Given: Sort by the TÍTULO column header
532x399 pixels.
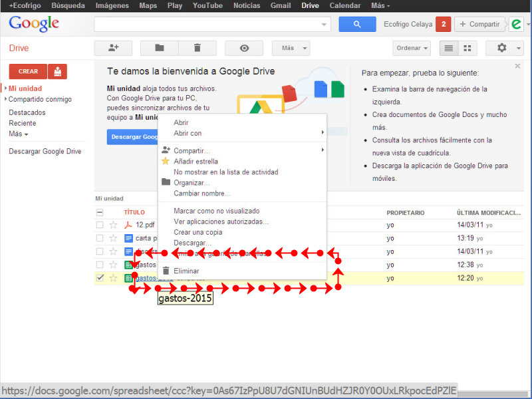Looking at the screenshot, I should [134, 212].
